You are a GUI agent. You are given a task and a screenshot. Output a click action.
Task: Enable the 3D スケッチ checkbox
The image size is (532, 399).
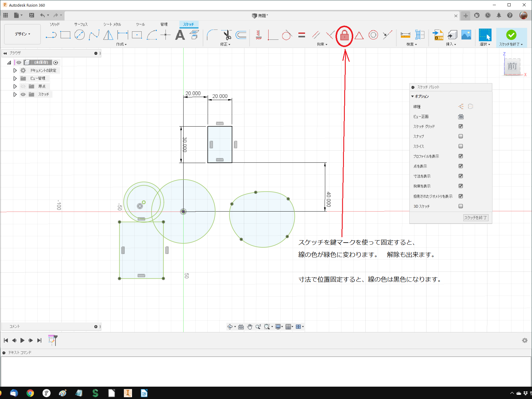click(461, 206)
